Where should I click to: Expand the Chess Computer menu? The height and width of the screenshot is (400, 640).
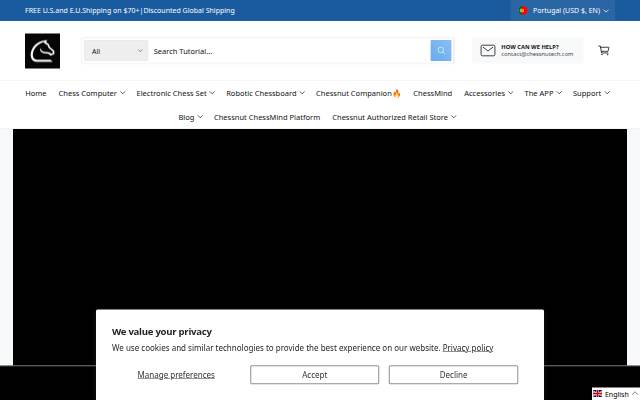tap(92, 93)
